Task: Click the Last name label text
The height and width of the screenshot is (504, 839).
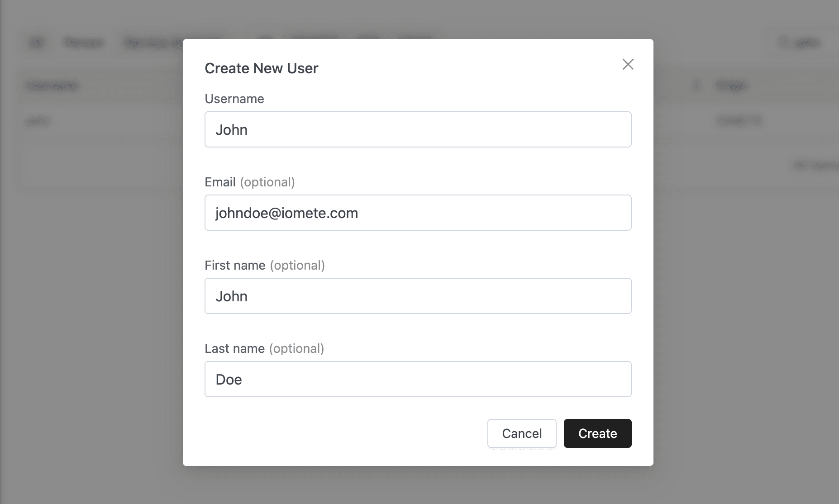Action: 234,348
